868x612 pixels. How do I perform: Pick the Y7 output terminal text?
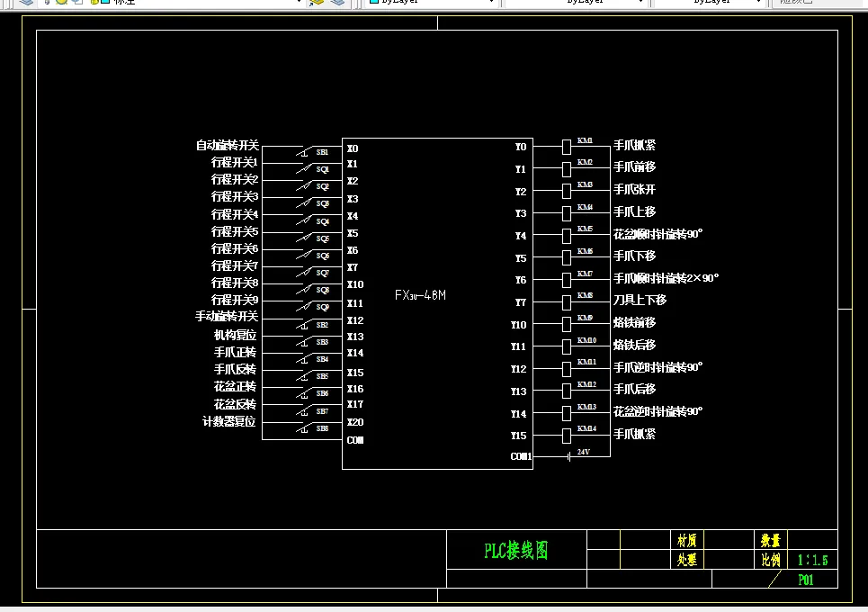[521, 302]
